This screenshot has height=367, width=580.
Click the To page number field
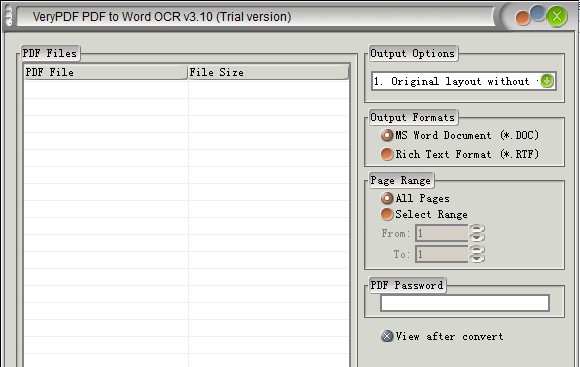(x=442, y=254)
